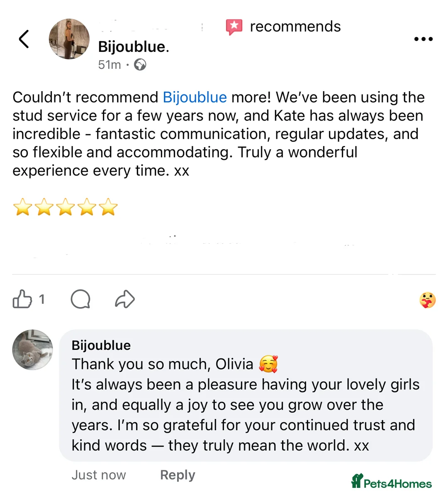This screenshot has height=497, width=448.
Task: Click the smiling hearts emoji in comment
Action: coord(268,364)
